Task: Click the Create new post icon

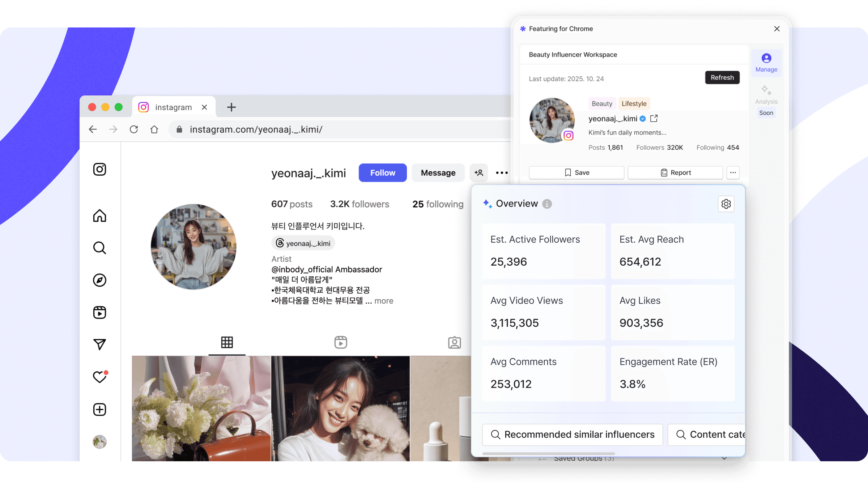Action: tap(99, 410)
